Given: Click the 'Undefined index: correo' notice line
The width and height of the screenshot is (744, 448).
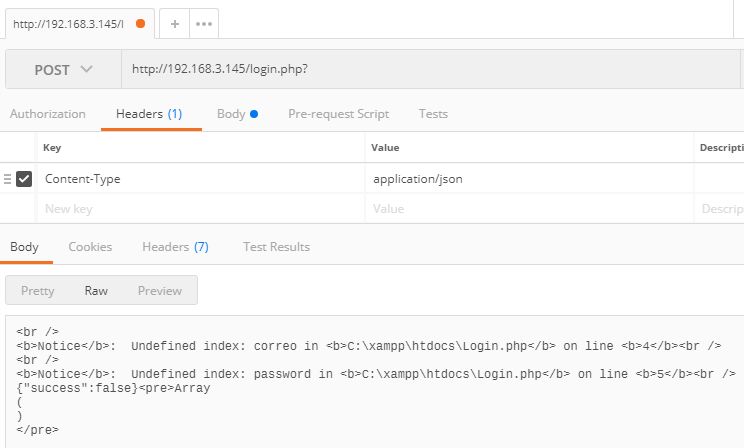Looking at the screenshot, I should 369,346.
